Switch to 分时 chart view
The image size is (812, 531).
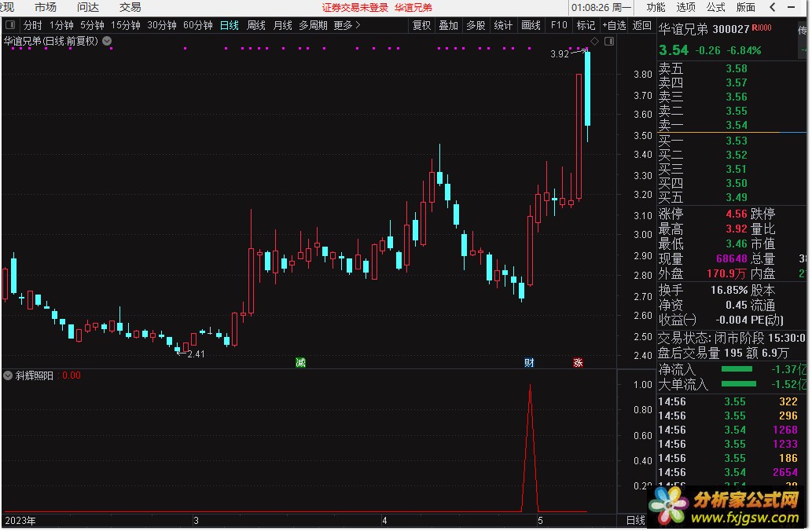(32, 25)
